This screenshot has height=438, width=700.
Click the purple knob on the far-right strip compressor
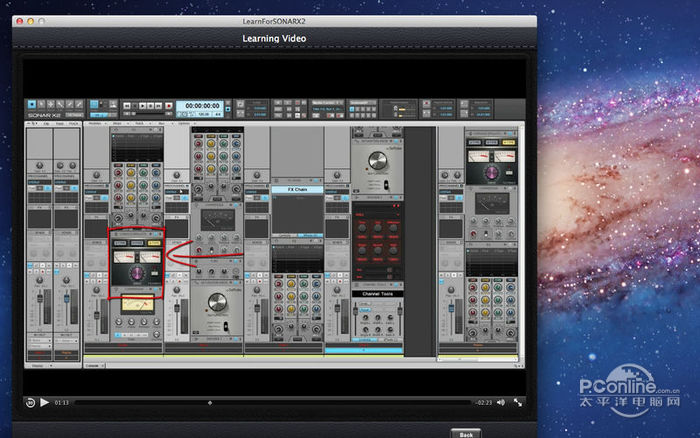tap(491, 172)
